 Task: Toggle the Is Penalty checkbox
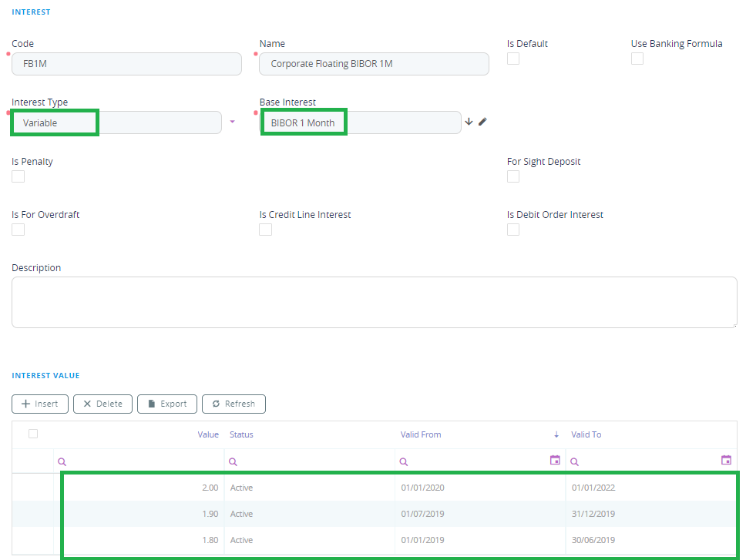[18, 176]
